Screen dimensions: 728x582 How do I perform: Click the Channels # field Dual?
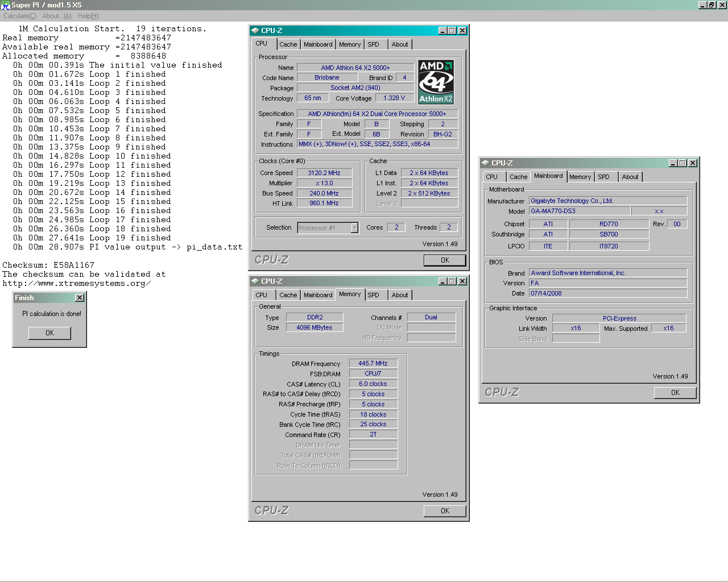[431, 318]
